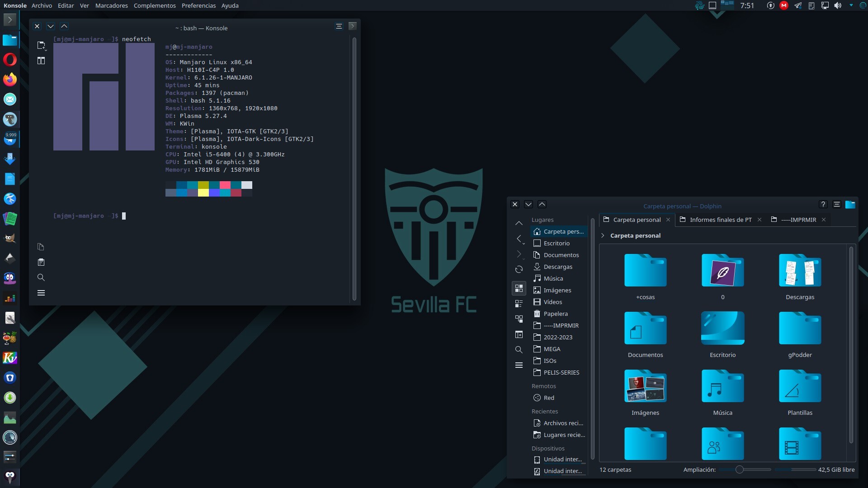Click split view icon in Konsole sidebar
The image size is (868, 488).
point(41,61)
